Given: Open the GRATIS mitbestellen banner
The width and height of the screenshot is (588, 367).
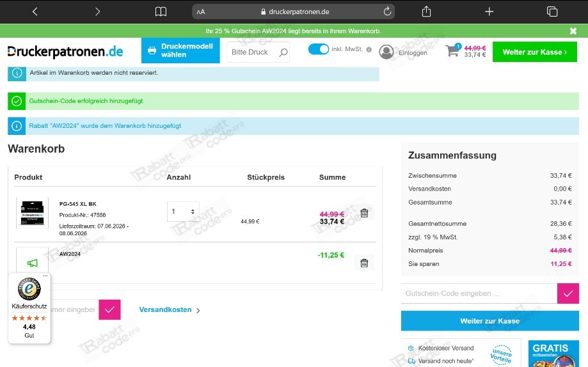Looking at the screenshot, I should tap(553, 354).
